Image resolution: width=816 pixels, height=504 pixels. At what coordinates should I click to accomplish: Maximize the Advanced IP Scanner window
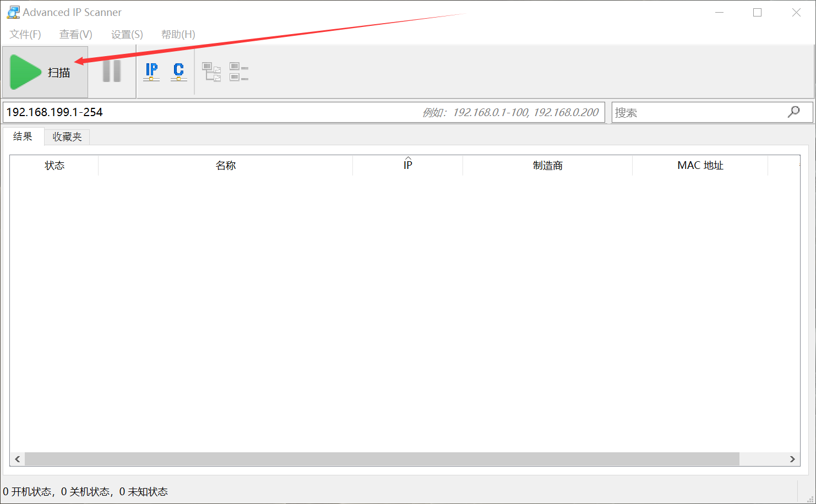(758, 13)
